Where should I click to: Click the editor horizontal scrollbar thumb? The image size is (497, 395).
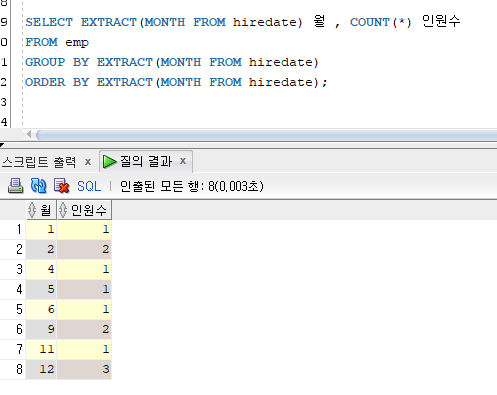pyautogui.click(x=266, y=135)
